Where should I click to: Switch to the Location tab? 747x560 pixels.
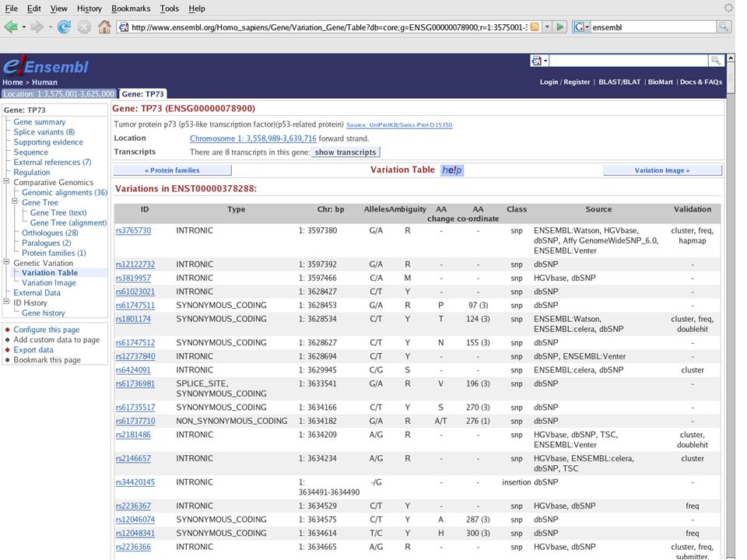click(58, 94)
